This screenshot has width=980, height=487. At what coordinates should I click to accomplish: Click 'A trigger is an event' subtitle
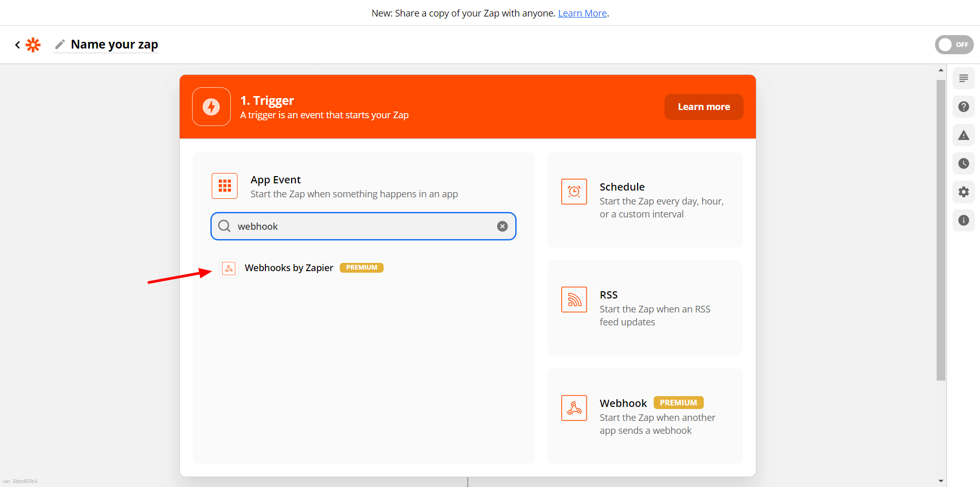pyautogui.click(x=324, y=115)
